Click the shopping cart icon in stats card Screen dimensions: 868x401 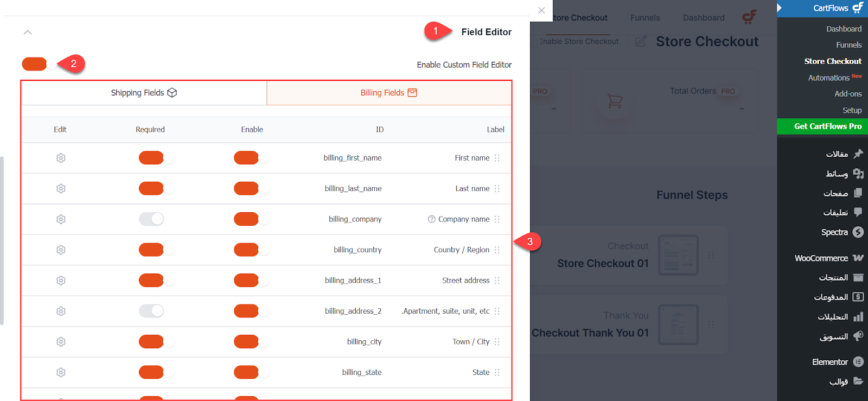point(615,100)
